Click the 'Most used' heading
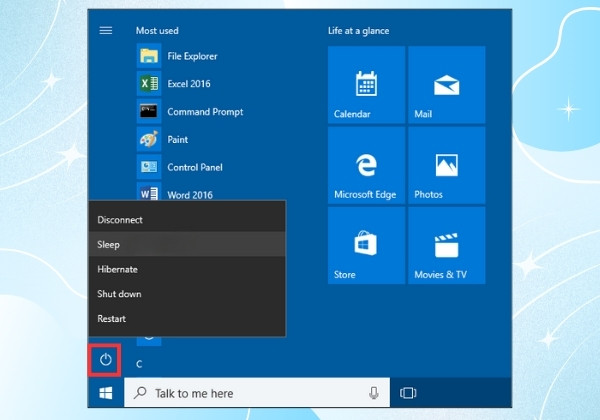The height and width of the screenshot is (420, 600). pyautogui.click(x=157, y=31)
